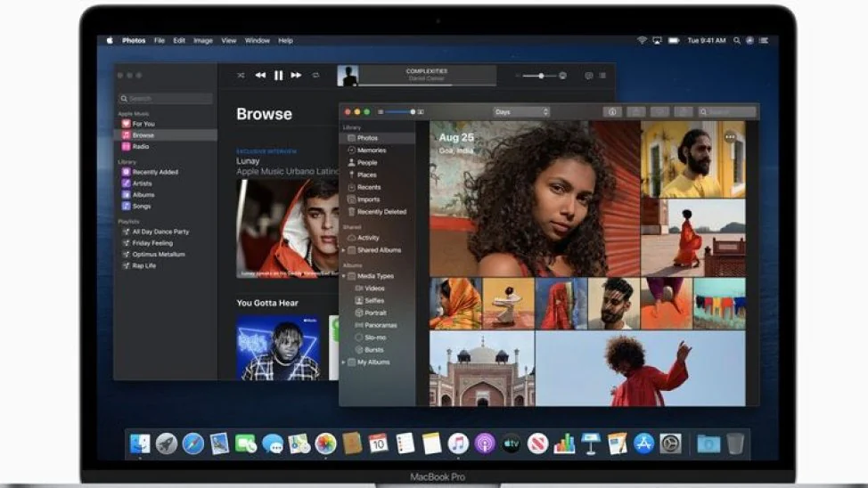Expand the My Albums disclosure triangle
This screenshot has width=868, height=488.
pyautogui.click(x=344, y=362)
